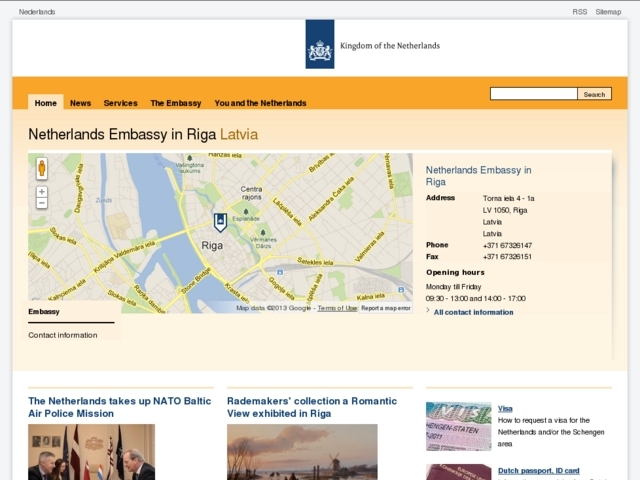Viewport: 640px width, 480px height.
Task: Click the address line Torna iela 4 - 1a
Action: point(509,198)
